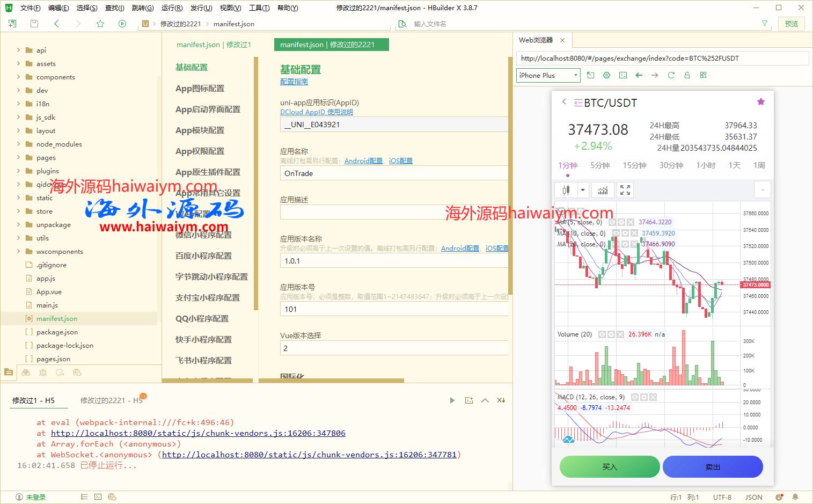The width and height of the screenshot is (813, 504).
Task: Open the 运行(R) menu
Action: tap(172, 8)
